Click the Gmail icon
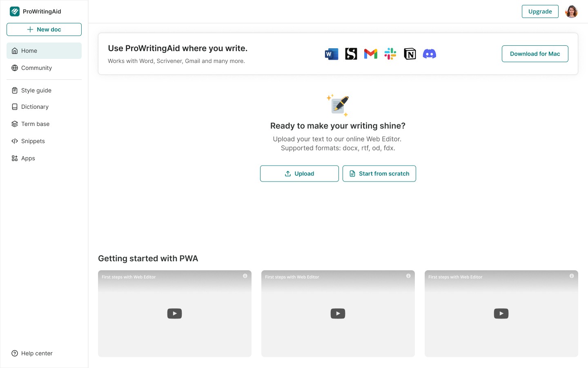The width and height of the screenshot is (588, 368). 371,54
